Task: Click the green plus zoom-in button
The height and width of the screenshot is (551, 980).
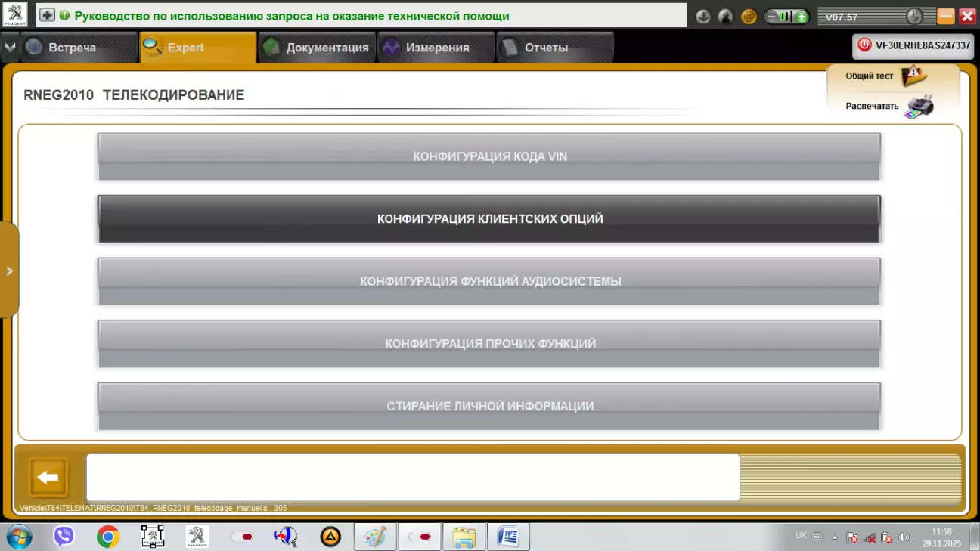Action: click(802, 17)
